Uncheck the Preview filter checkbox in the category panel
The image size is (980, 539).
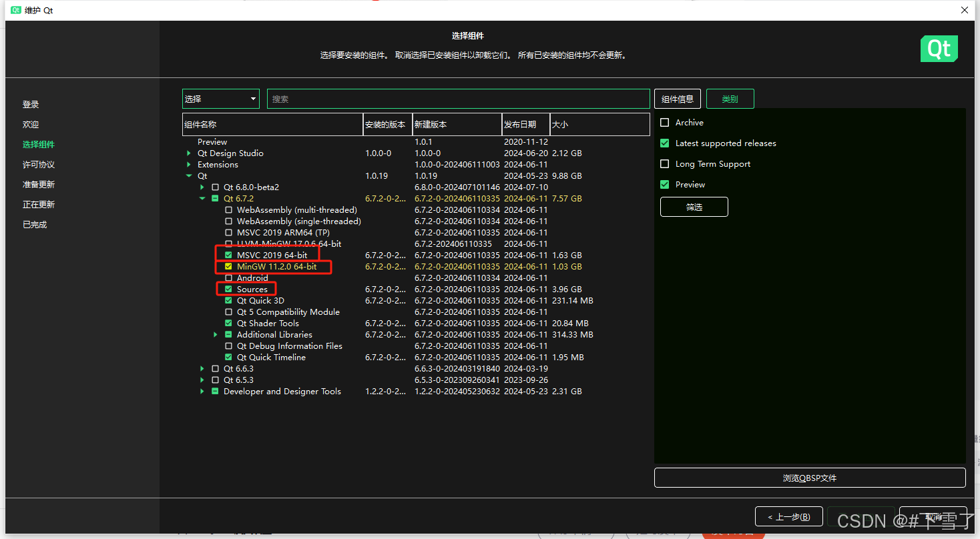[664, 185]
